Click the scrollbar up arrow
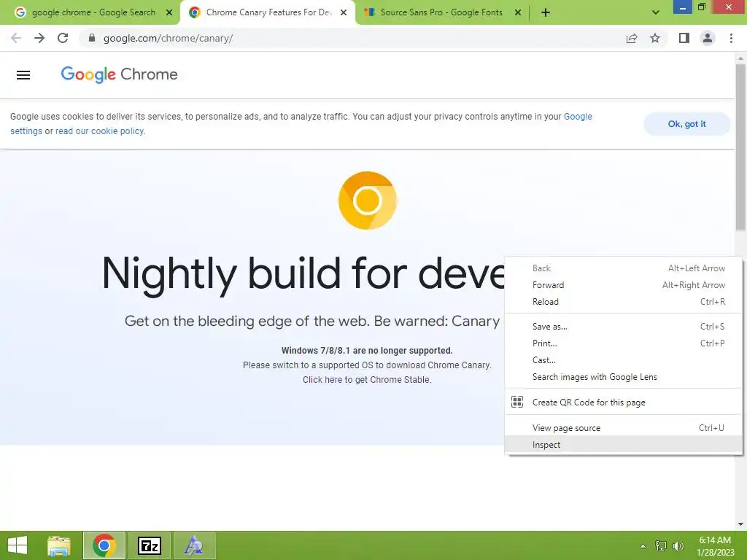 (x=740, y=58)
